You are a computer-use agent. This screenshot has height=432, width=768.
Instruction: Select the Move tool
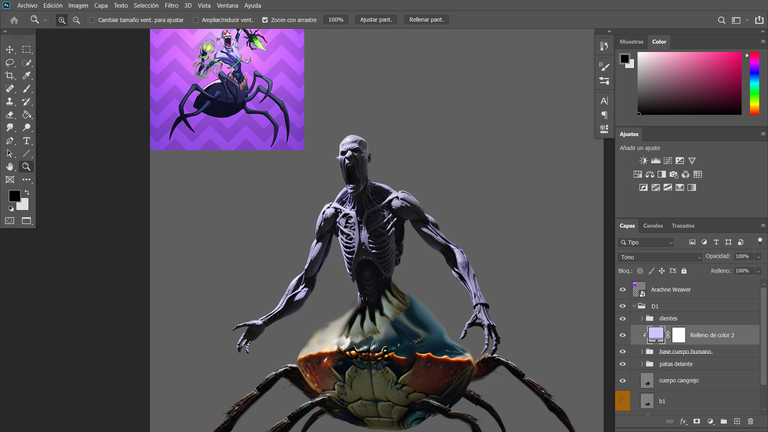pos(9,49)
